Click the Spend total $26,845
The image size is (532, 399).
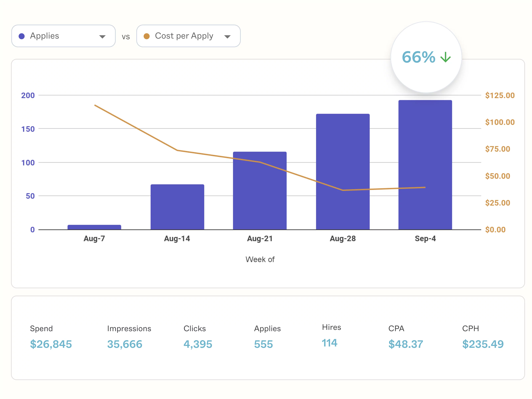(x=51, y=344)
